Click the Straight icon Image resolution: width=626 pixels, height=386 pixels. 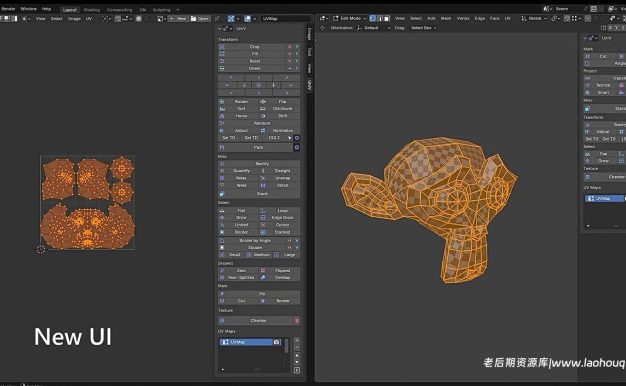tap(263, 171)
